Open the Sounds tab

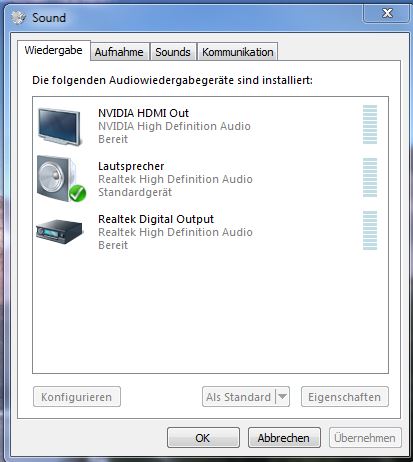[173, 52]
